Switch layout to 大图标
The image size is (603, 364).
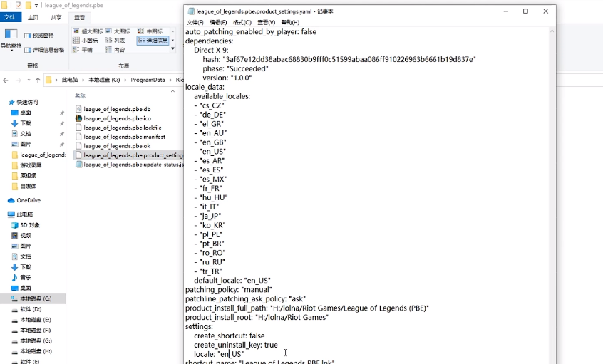118,31
